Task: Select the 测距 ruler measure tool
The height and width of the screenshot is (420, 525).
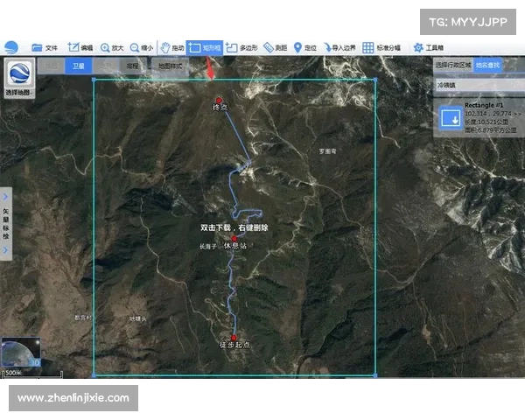Action: tap(276, 48)
